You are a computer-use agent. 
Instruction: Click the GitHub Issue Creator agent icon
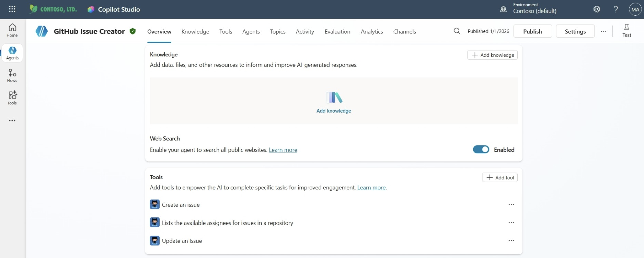pyautogui.click(x=42, y=31)
